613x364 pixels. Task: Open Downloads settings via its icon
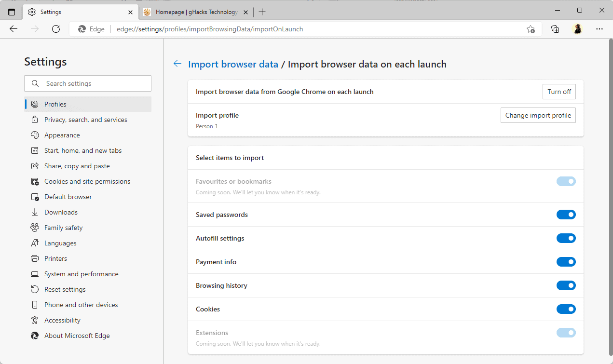pos(34,212)
